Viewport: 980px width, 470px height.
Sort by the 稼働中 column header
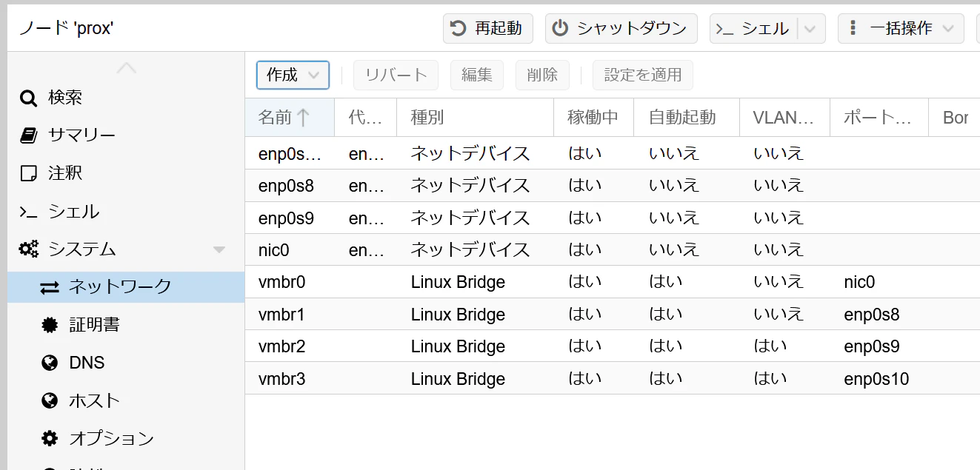593,118
